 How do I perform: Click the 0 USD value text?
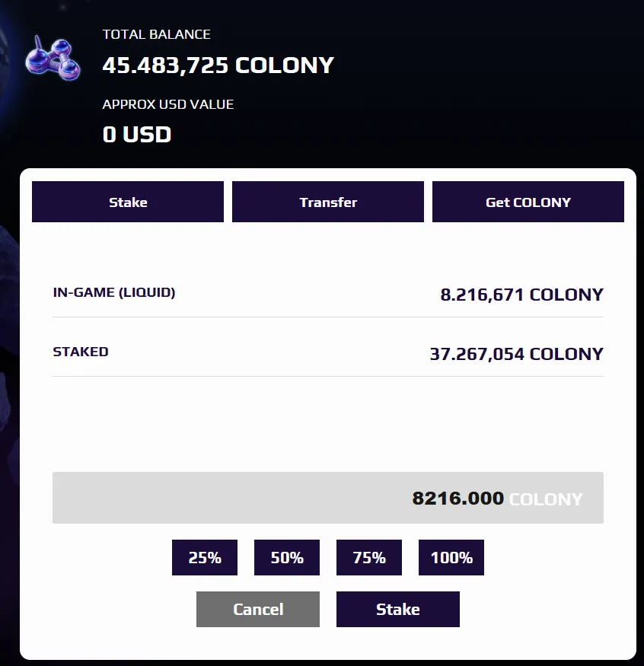[x=137, y=135]
